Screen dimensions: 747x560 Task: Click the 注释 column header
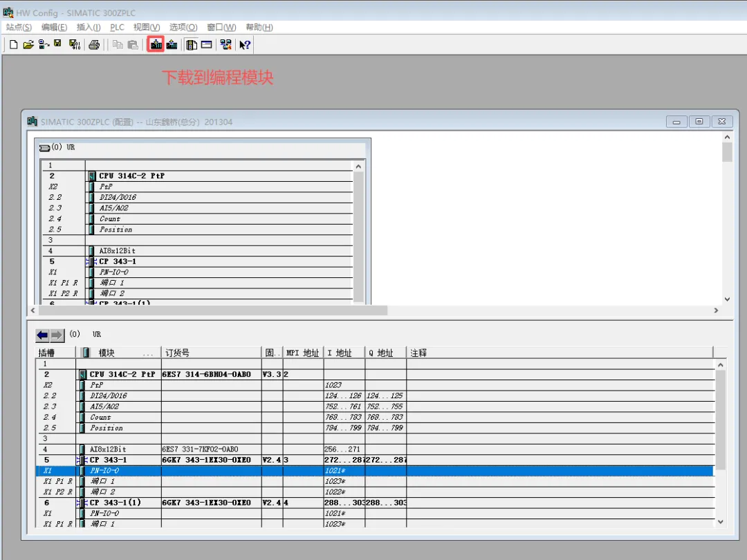pos(560,353)
